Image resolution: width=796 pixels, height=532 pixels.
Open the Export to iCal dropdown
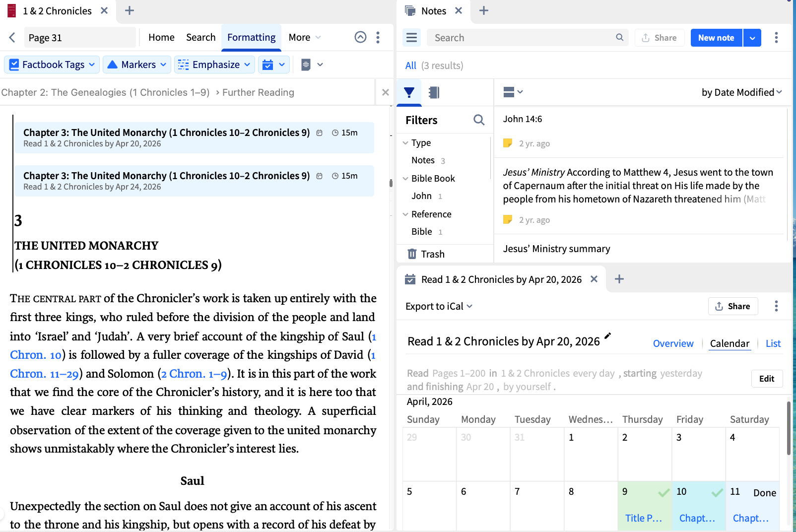tap(439, 306)
